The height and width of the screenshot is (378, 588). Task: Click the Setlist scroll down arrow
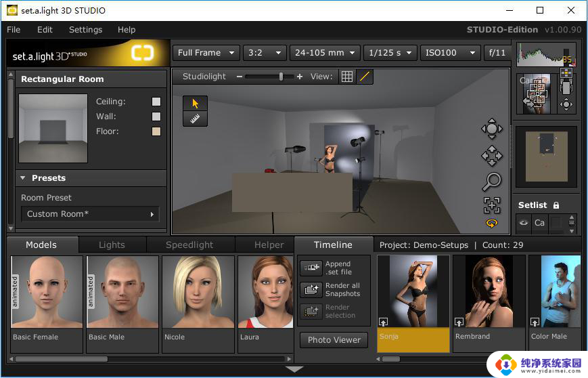(572, 231)
